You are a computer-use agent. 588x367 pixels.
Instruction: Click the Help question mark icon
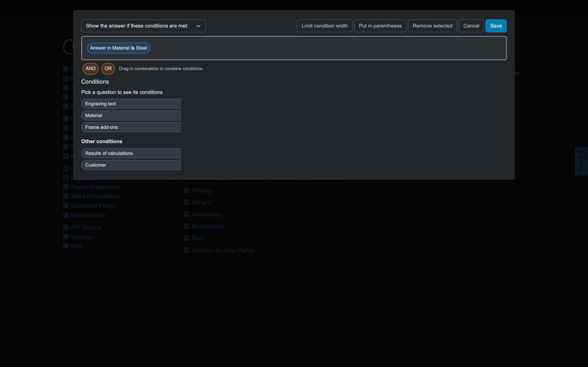point(581,155)
